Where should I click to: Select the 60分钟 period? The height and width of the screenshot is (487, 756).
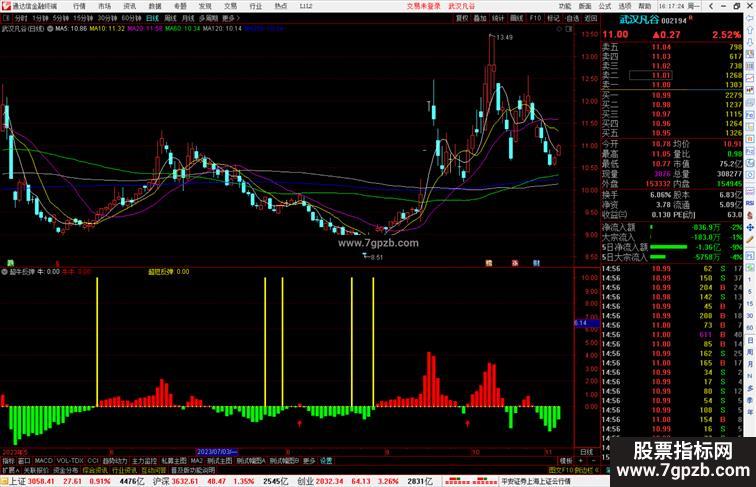(131, 18)
